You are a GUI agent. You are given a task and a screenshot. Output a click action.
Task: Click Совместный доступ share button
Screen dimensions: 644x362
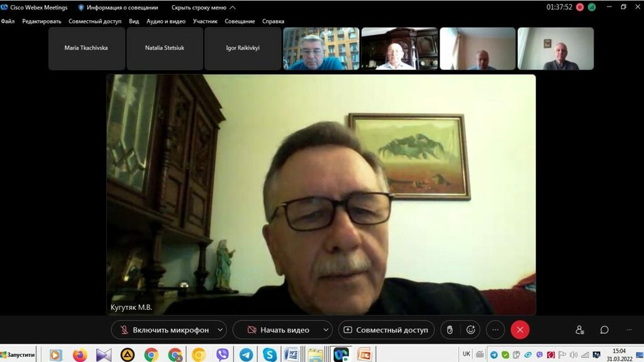(x=386, y=330)
